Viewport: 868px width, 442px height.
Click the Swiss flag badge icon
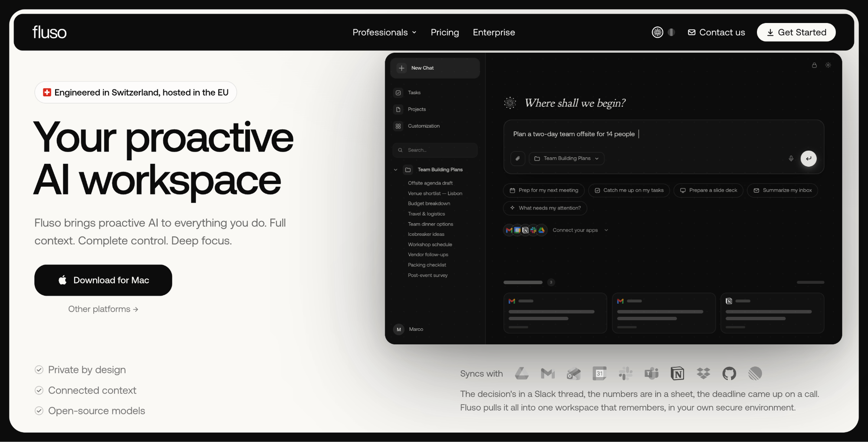point(47,92)
